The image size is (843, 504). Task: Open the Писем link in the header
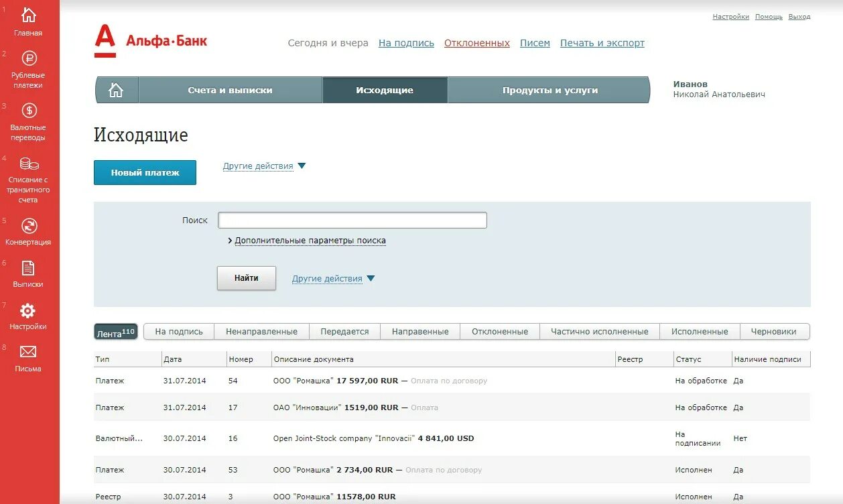(x=535, y=43)
